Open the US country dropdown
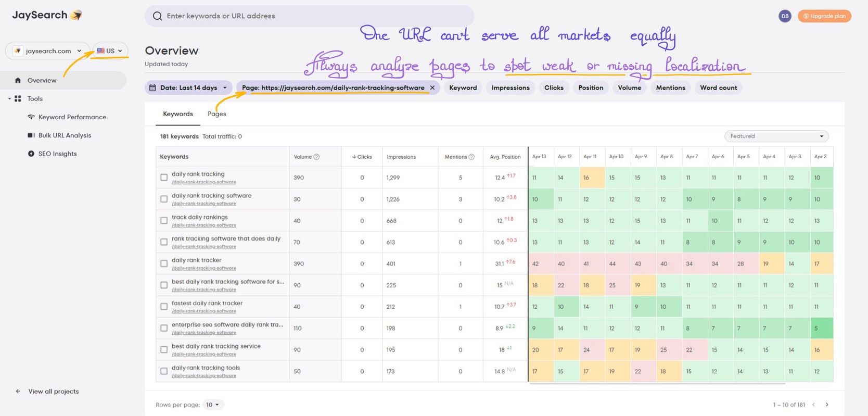868x416 pixels. coord(110,51)
